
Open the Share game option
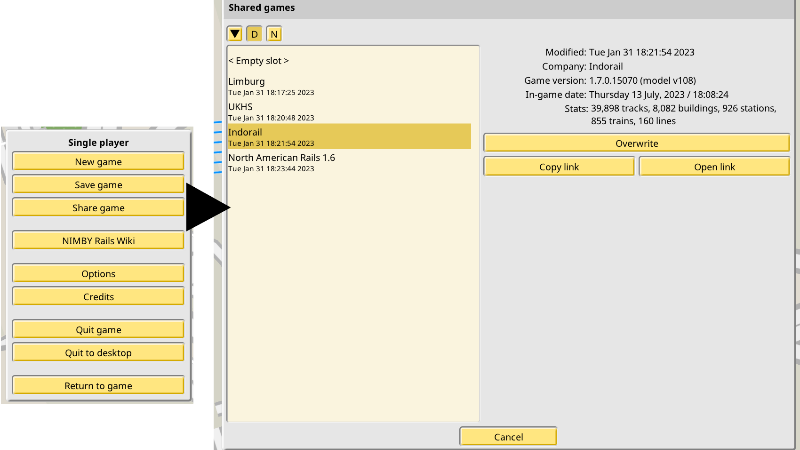(x=98, y=208)
